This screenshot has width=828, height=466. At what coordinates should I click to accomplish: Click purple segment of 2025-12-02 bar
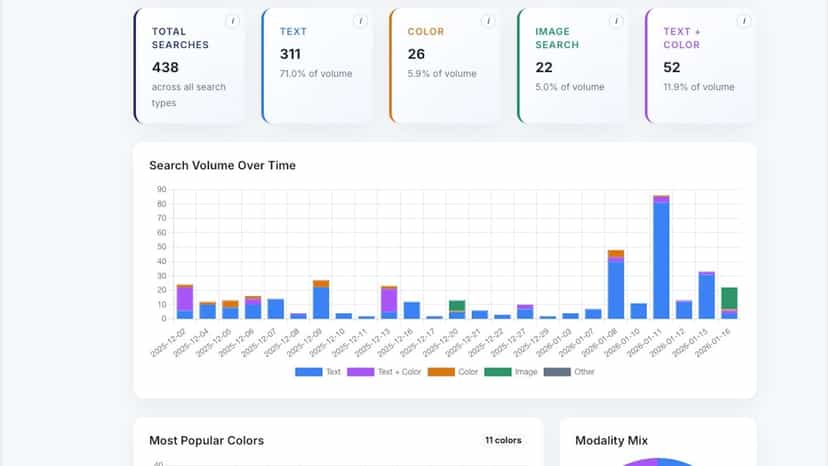pyautogui.click(x=185, y=299)
